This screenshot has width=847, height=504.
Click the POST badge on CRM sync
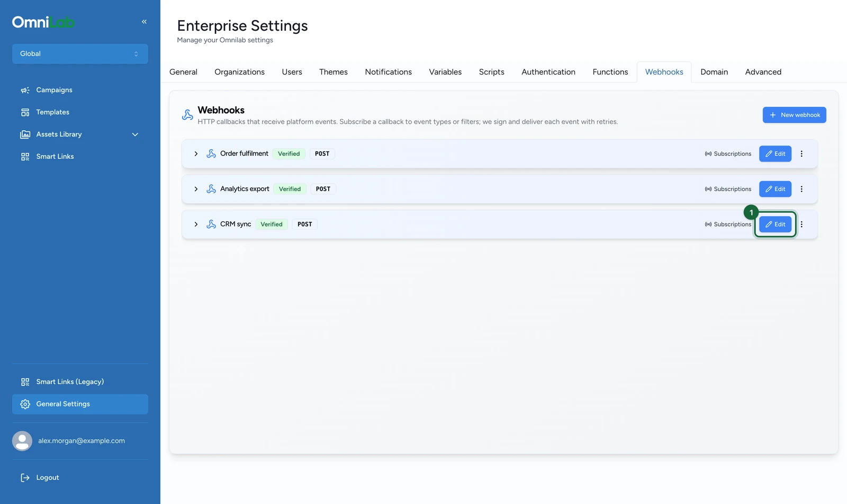[305, 224]
